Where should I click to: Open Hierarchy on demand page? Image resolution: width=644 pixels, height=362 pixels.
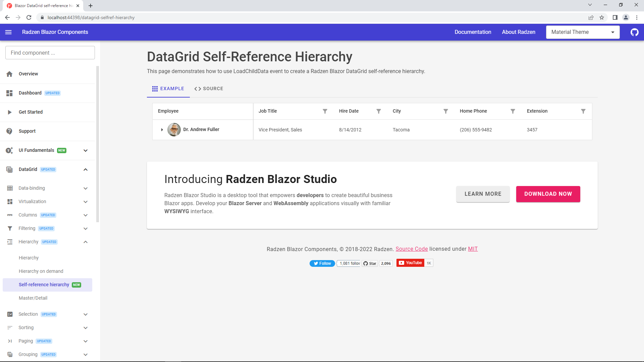(x=41, y=271)
